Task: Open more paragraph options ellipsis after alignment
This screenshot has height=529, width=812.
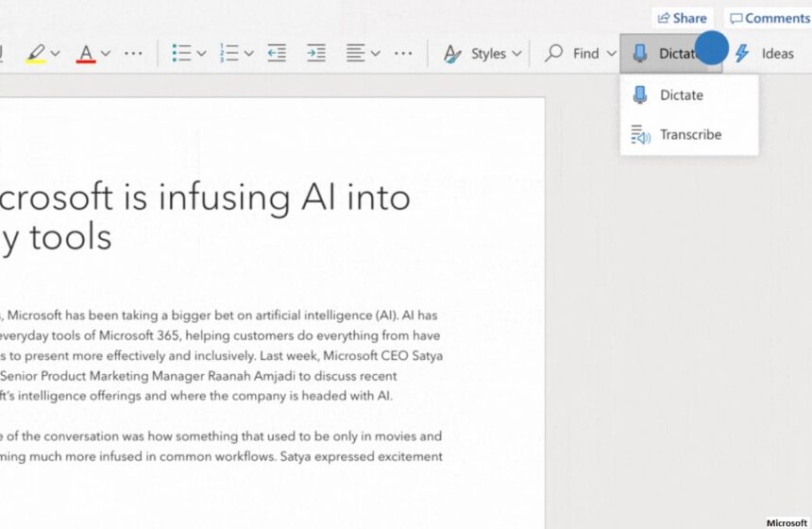Action: click(403, 53)
